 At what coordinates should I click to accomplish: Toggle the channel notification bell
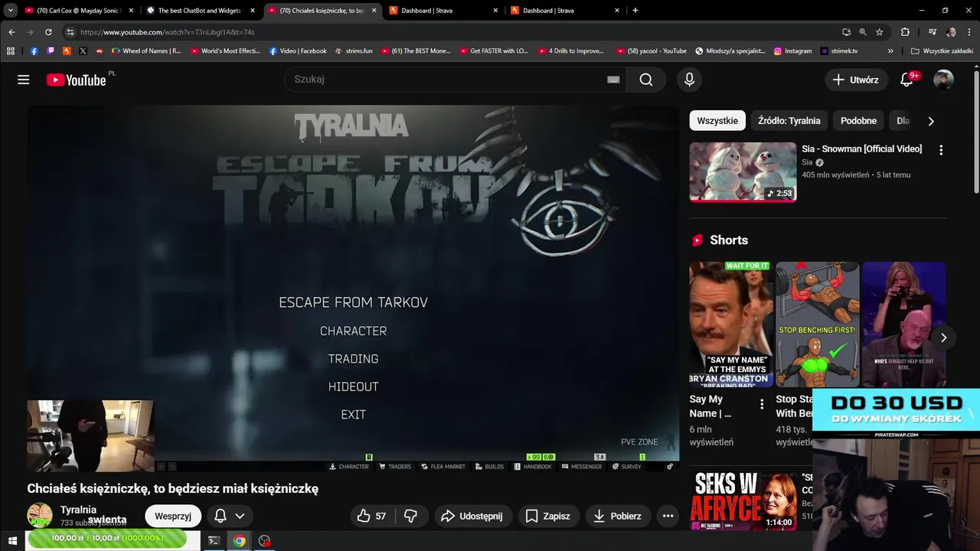tap(220, 517)
